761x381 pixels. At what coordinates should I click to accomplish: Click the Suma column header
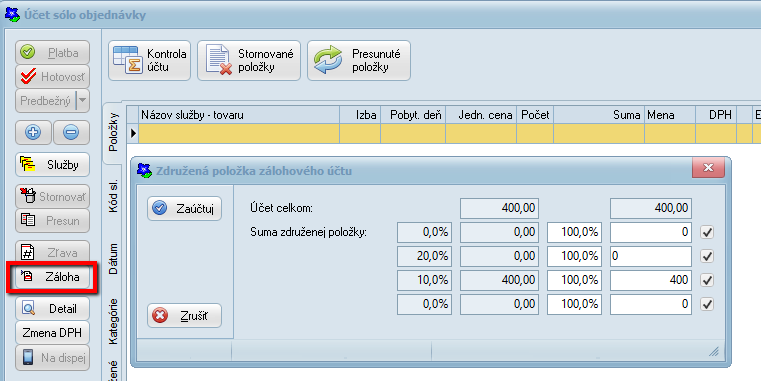pyautogui.click(x=599, y=115)
